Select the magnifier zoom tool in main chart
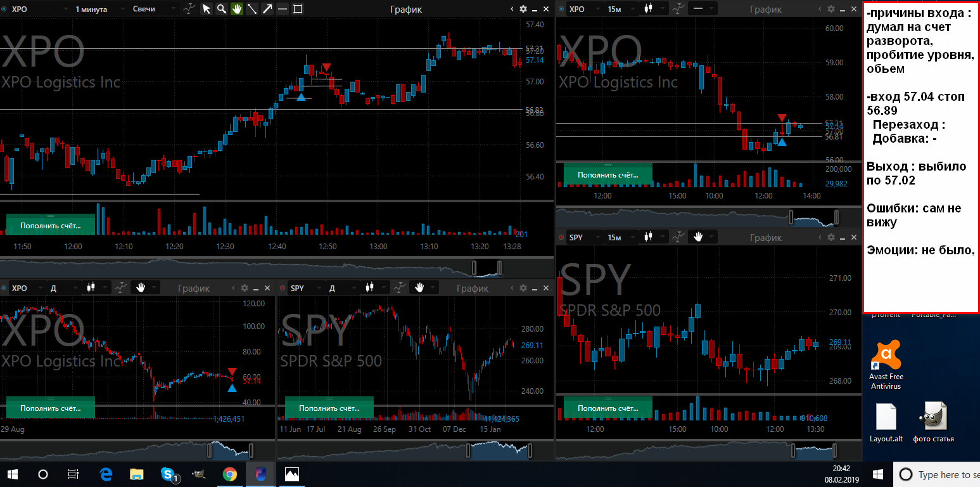 221,9
